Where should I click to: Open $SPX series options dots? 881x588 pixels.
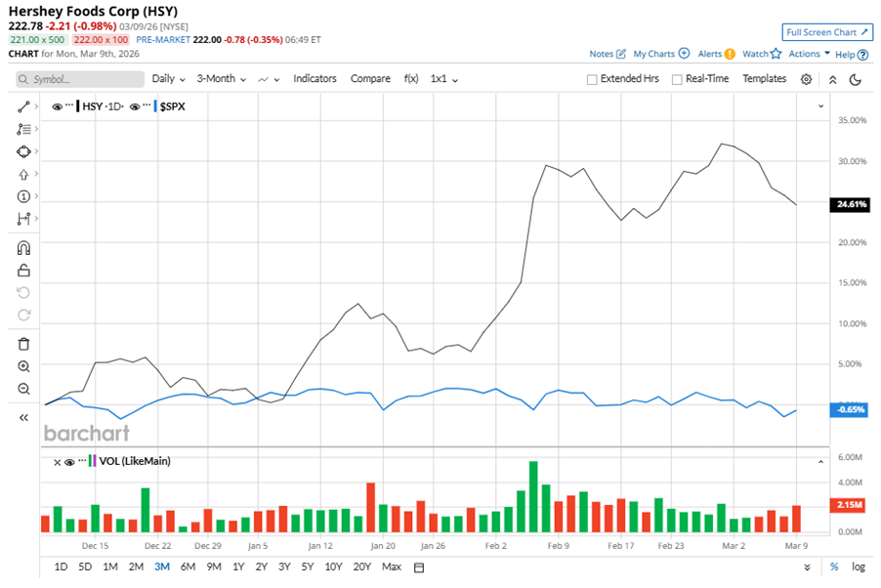click(x=147, y=105)
